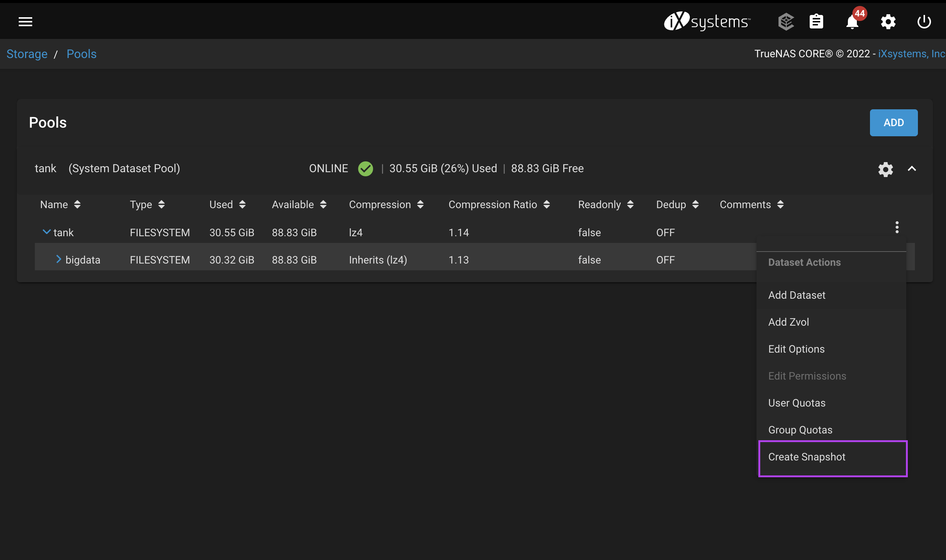
Task: Open the tank pool gear options
Action: click(885, 169)
